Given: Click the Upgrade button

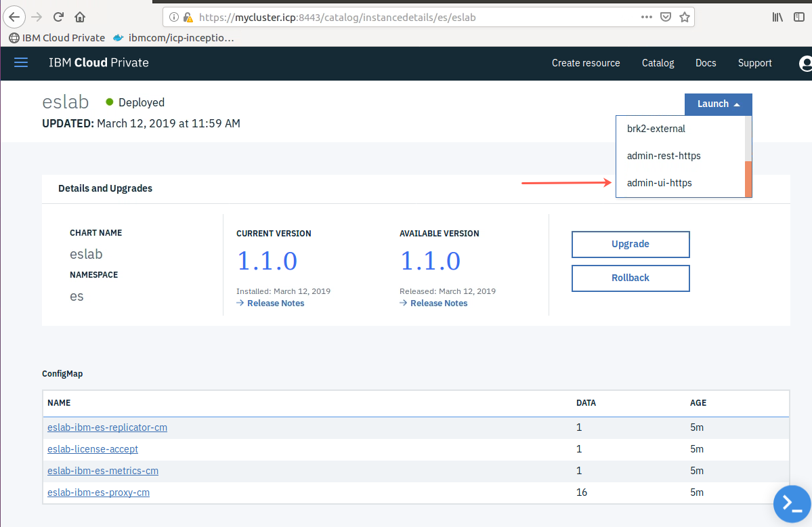Looking at the screenshot, I should pos(631,244).
